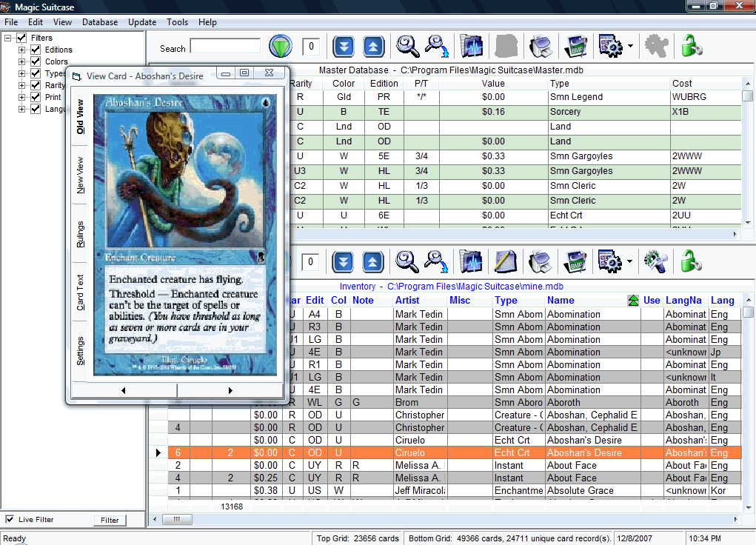Uncheck the Print filter checkbox
Screen dimensions: 756x545
tap(36, 97)
